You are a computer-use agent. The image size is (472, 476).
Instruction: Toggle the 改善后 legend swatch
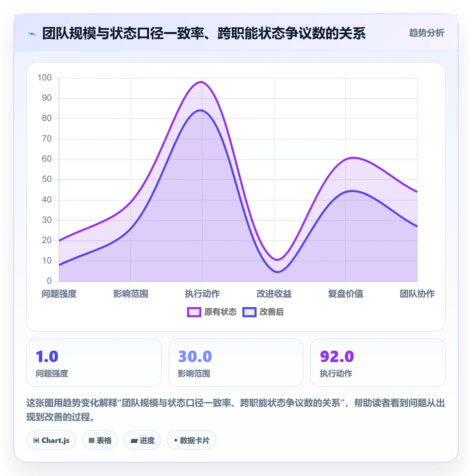pyautogui.click(x=249, y=312)
